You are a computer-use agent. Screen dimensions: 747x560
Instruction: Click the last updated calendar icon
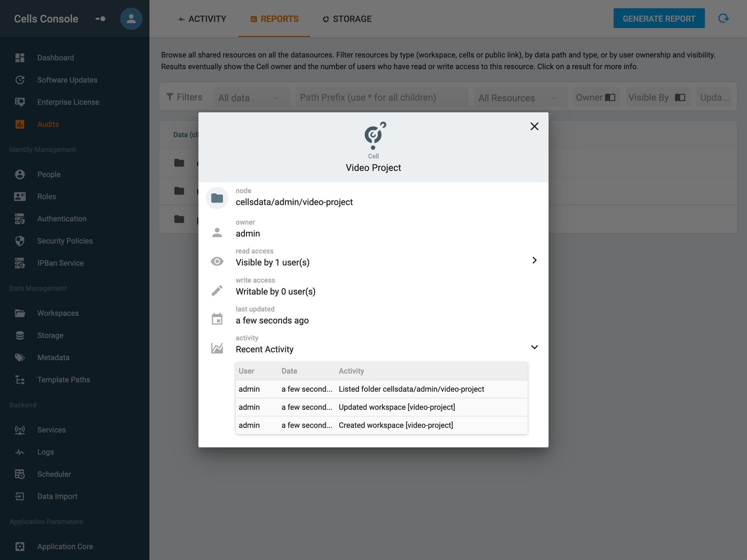tap(217, 319)
